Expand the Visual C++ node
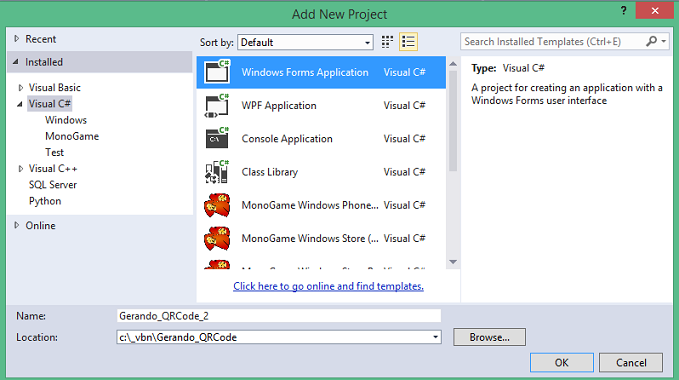679x380 pixels. (20, 169)
